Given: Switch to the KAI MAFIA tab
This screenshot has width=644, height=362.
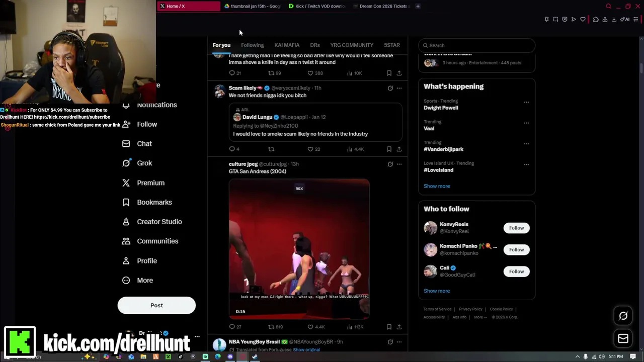Looking at the screenshot, I should tap(287, 45).
